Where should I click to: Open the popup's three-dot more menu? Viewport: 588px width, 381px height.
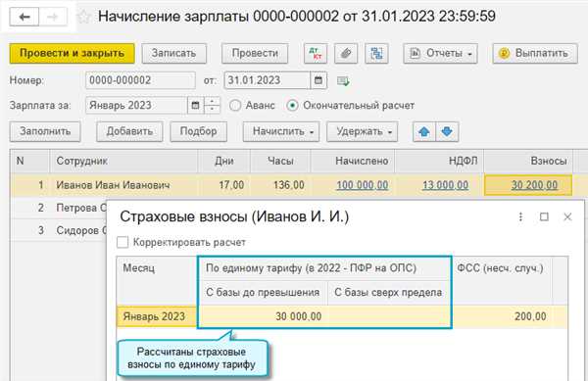pos(520,216)
